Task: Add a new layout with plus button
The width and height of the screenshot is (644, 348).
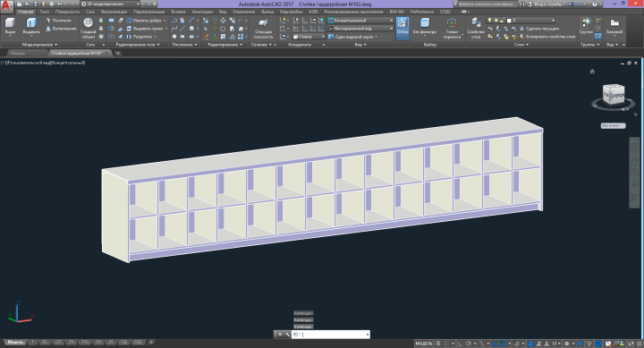Action: (x=151, y=343)
